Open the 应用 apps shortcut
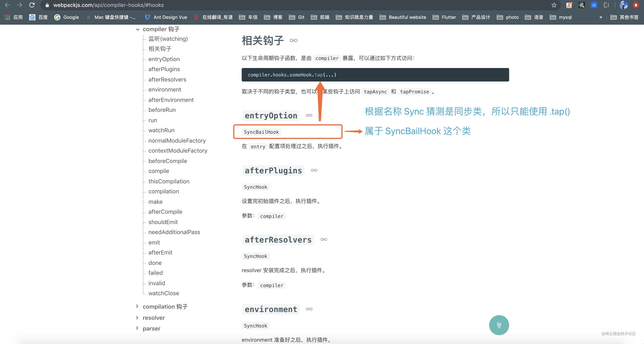This screenshot has height=344, width=644. (14, 17)
